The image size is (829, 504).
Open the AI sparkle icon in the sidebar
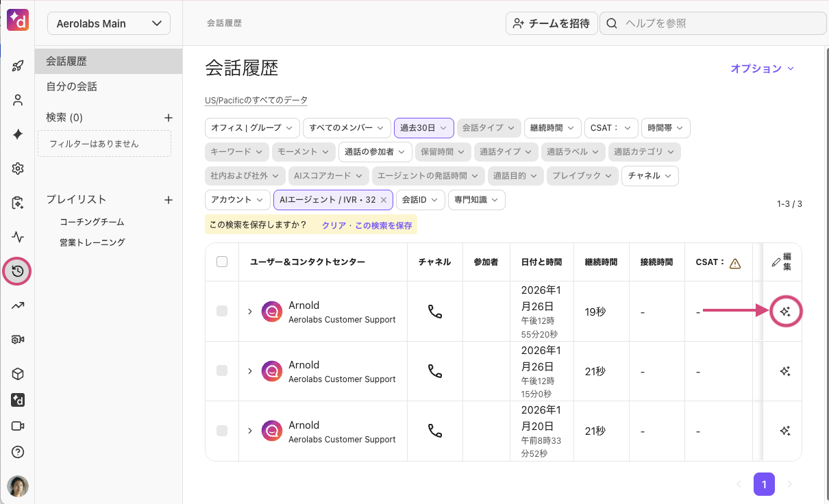(18, 134)
